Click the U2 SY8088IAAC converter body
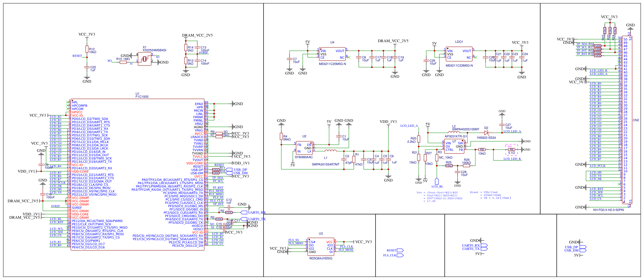This screenshot has height=280, width=644. tap(304, 148)
